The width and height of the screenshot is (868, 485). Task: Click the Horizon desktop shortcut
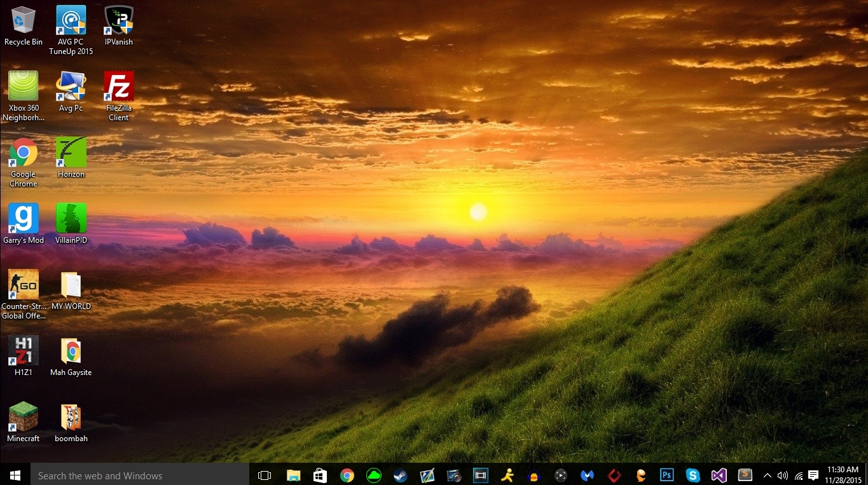tap(71, 158)
